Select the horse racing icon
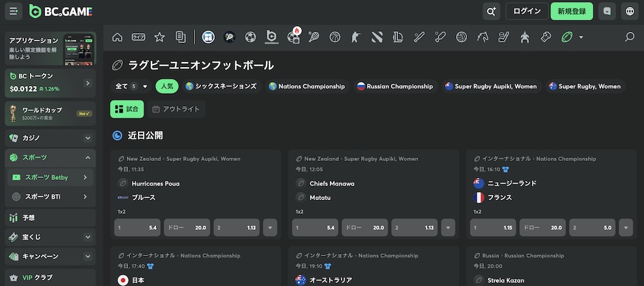The width and height of the screenshot is (644, 286). coord(483,37)
